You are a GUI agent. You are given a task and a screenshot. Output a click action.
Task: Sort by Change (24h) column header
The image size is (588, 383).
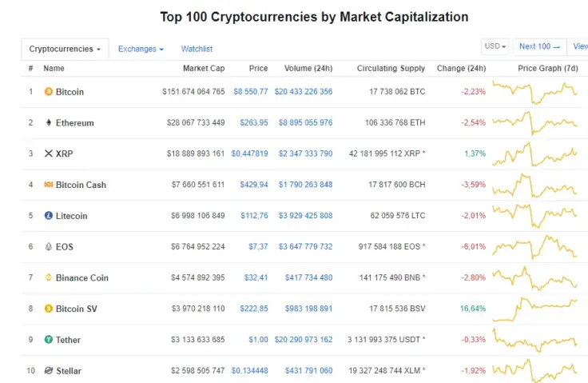tap(461, 69)
